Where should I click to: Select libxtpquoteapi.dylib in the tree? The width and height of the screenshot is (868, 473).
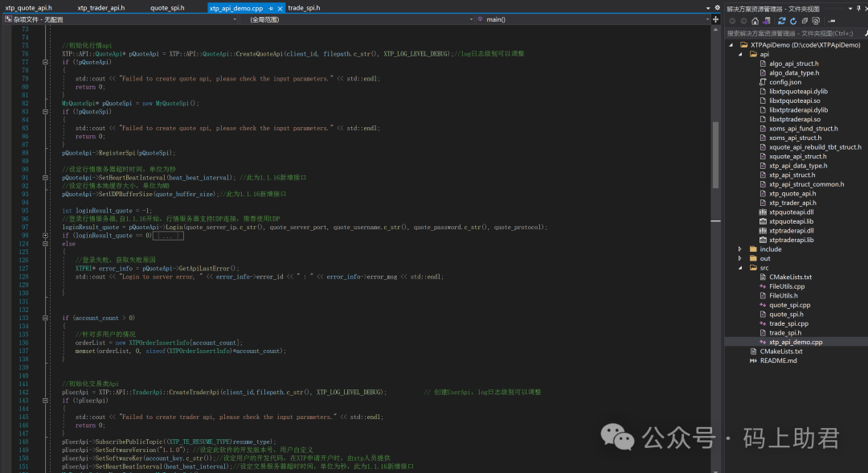click(798, 92)
